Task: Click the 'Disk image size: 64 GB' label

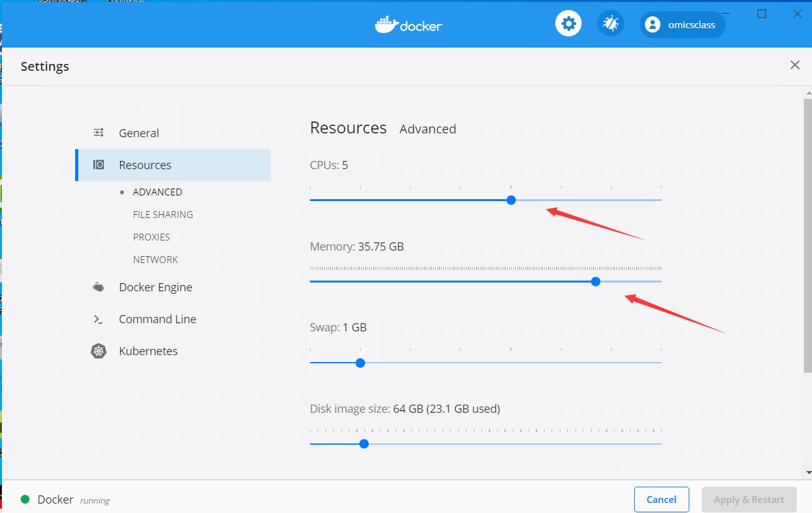Action: coord(405,409)
